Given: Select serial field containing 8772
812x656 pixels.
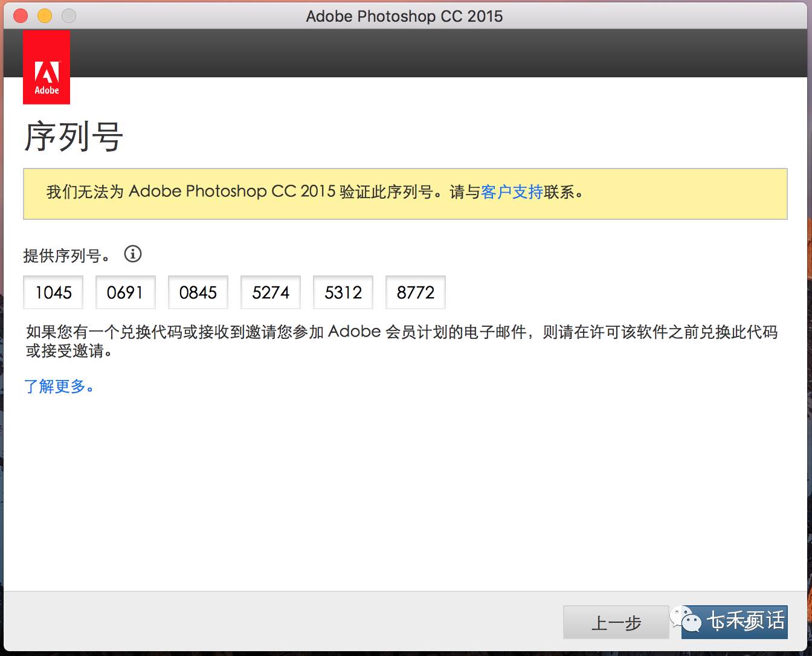Looking at the screenshot, I should click(x=416, y=292).
